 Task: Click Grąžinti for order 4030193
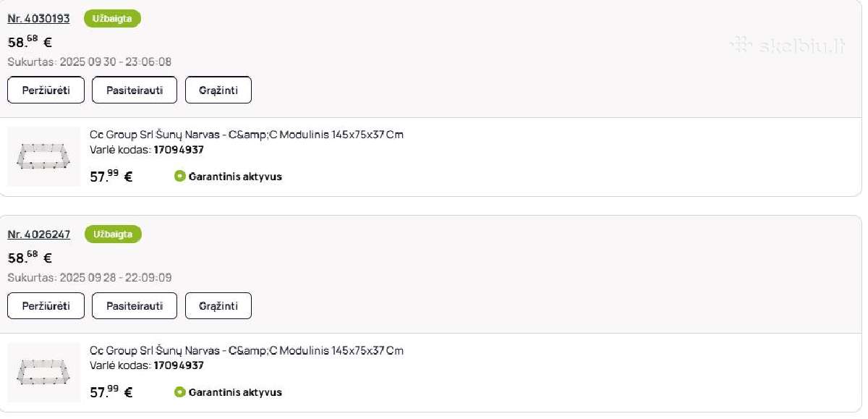pyautogui.click(x=218, y=90)
